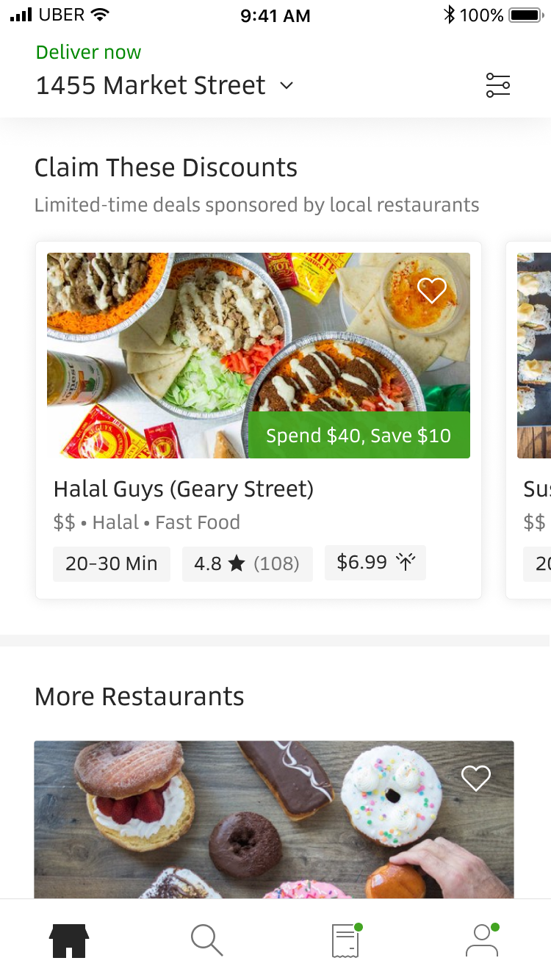
Task: Tap the 4.8 star rating badge
Action: pyautogui.click(x=247, y=563)
